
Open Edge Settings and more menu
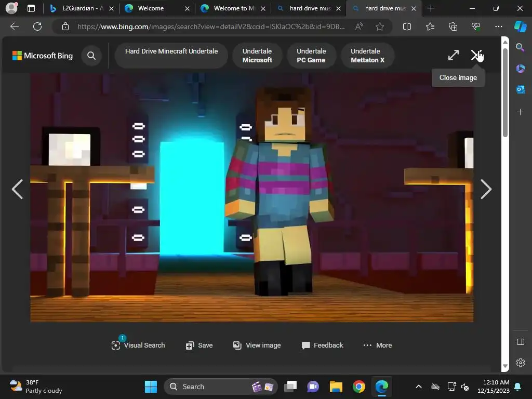tap(498, 26)
